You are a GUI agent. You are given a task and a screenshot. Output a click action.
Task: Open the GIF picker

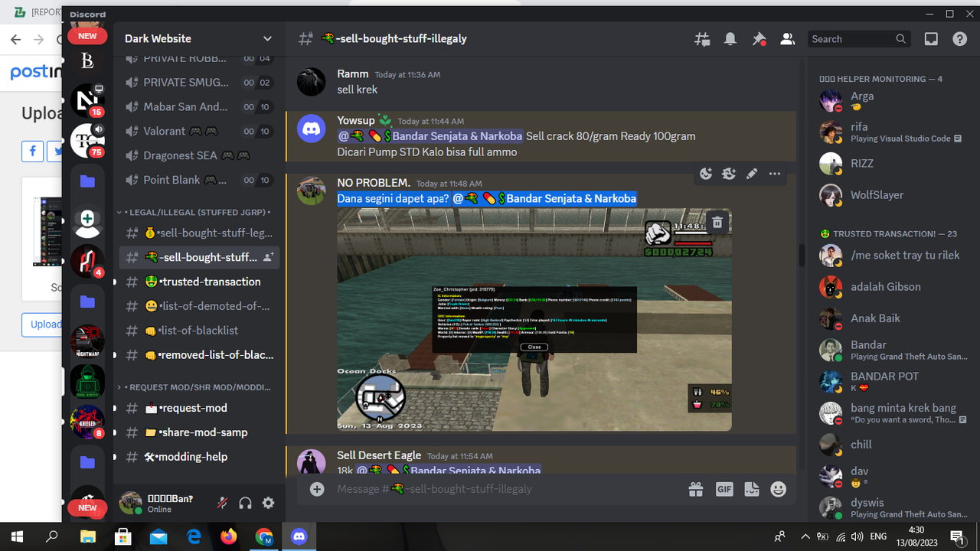point(724,489)
